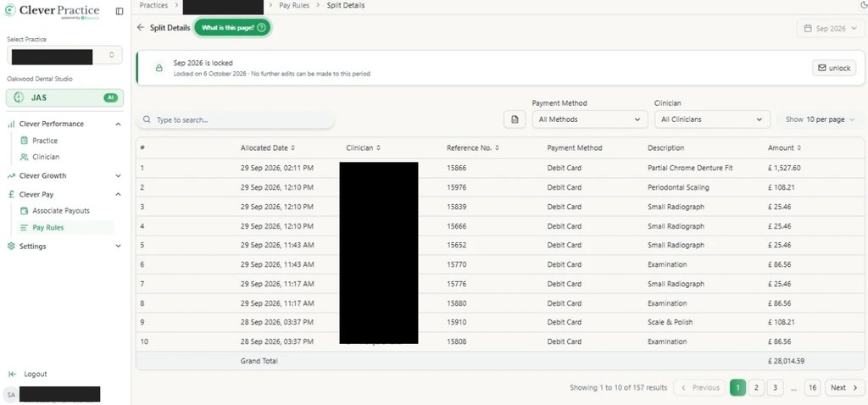Screen dimensions: 868x405
Task: Click reference number 15910
Action: (x=456, y=322)
